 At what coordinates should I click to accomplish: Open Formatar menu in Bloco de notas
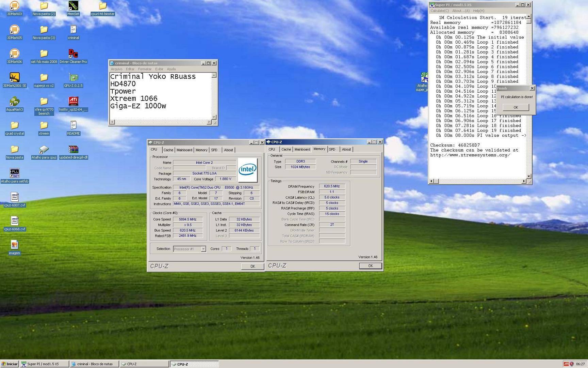point(145,69)
